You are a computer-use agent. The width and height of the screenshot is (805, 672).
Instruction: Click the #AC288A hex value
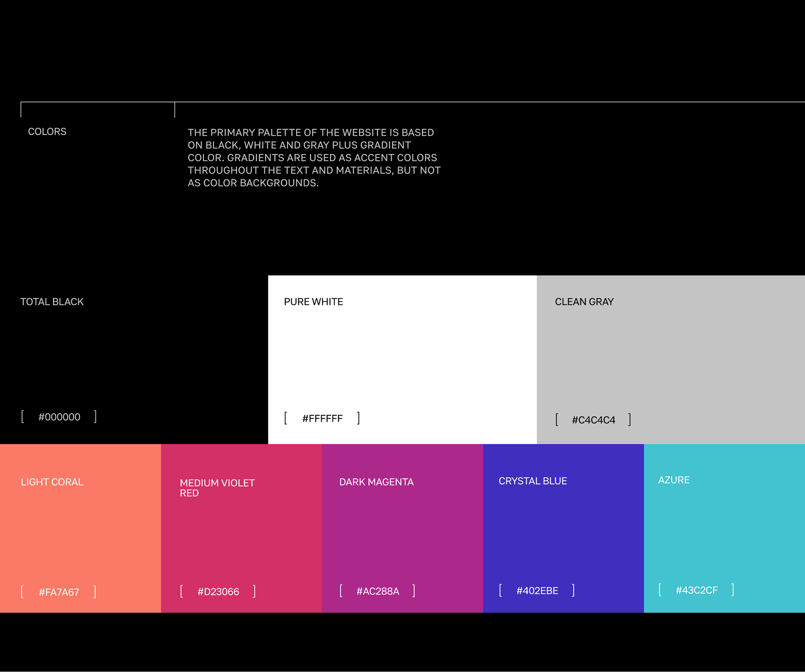tap(377, 591)
